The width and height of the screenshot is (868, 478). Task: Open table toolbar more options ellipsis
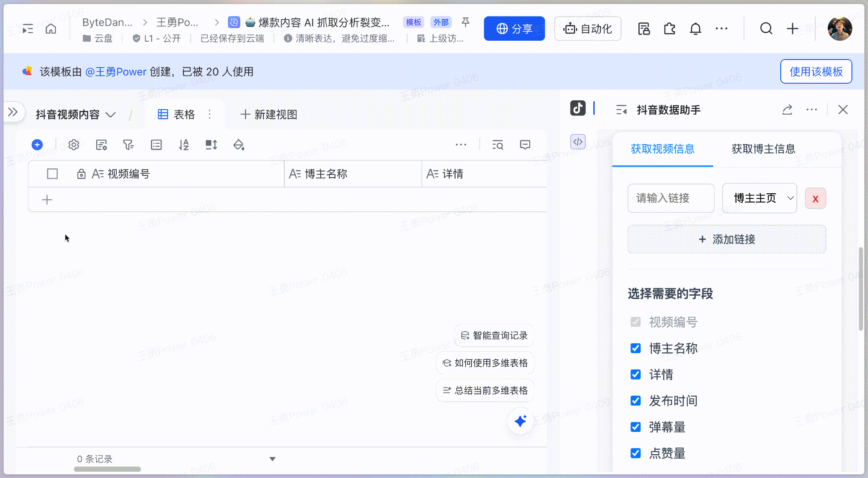point(461,145)
